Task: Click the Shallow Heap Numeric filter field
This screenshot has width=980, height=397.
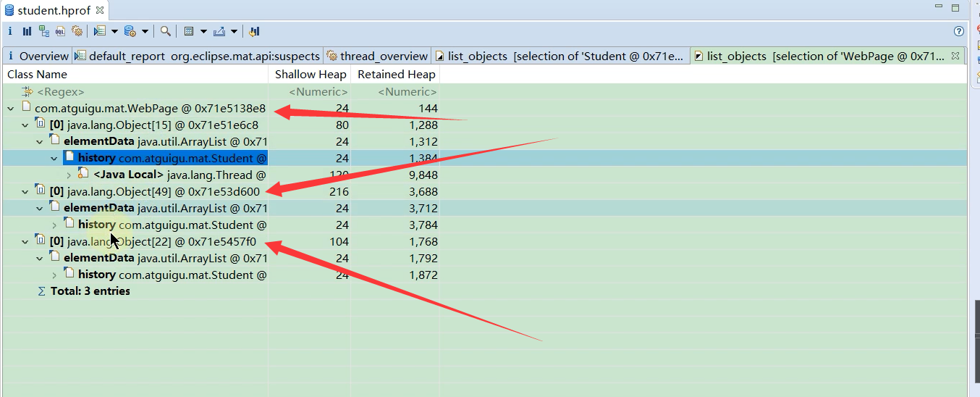Action: 310,92
